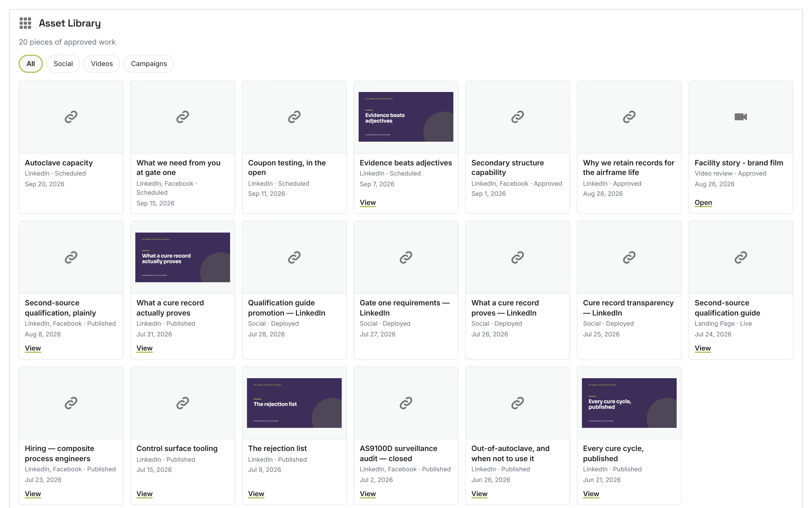The height and width of the screenshot is (508, 812).
Task: Switch to the Campaigns filter tab
Action: point(149,64)
